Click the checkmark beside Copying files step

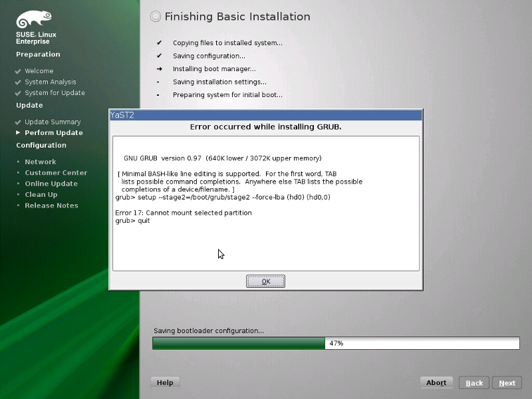[x=158, y=43]
